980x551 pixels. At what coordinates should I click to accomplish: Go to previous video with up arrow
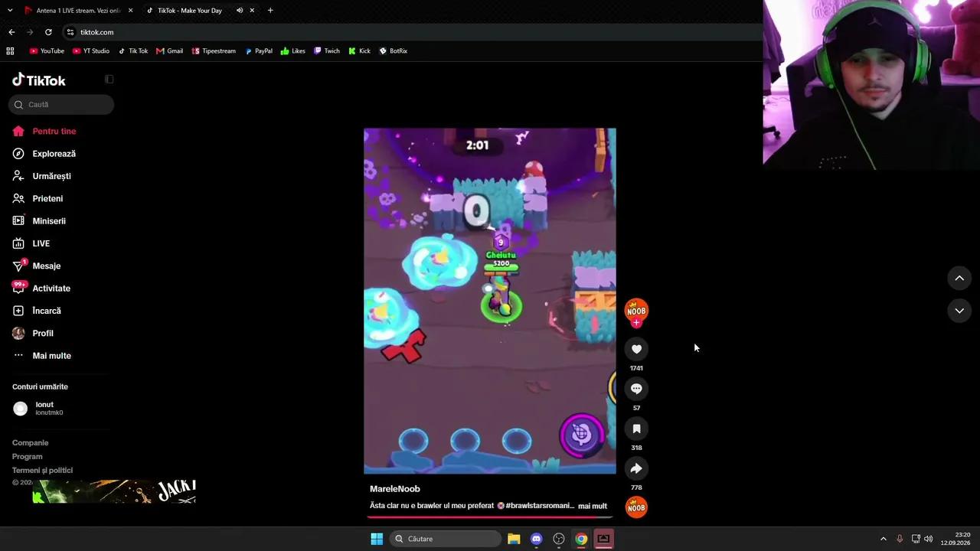coord(959,279)
